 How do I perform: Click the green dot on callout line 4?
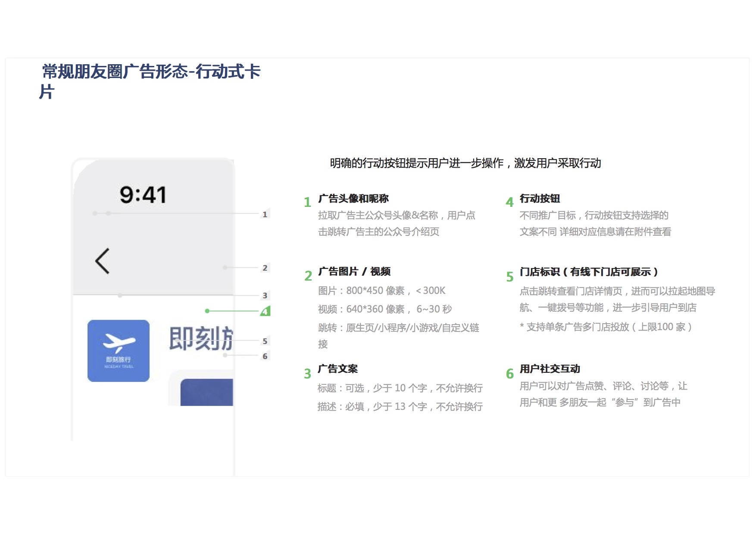point(207,311)
